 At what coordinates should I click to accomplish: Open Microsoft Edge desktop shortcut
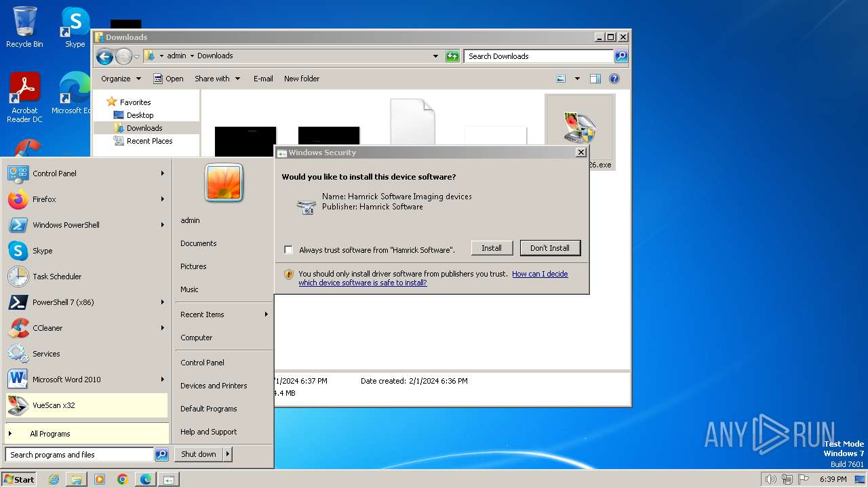72,94
